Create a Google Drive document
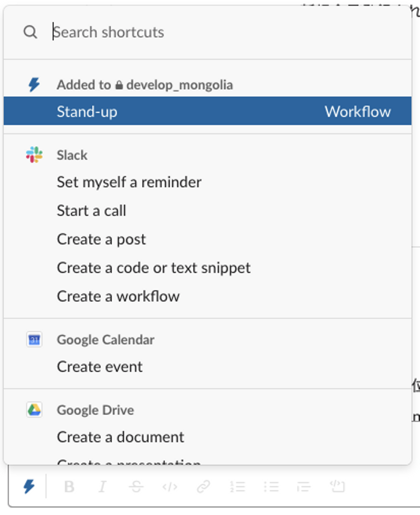This screenshot has width=420, height=515. [x=120, y=437]
